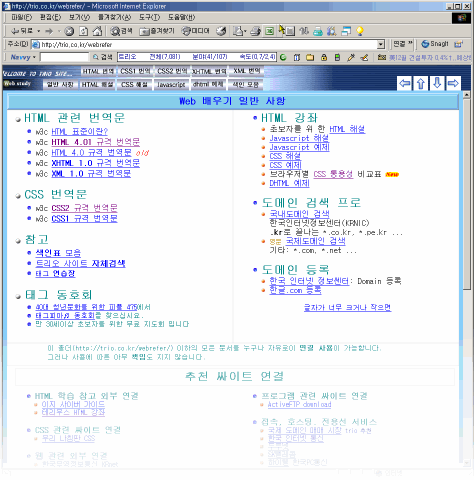Image resolution: width=474 pixels, height=480 pixels.
Task: Open the 즐겨찾기(A) menu
Action: [x=114, y=17]
